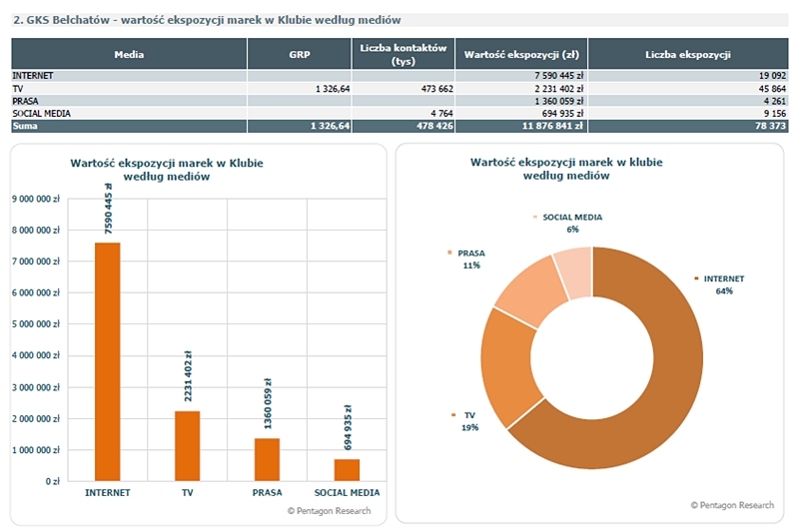This screenshot has width=799, height=532.
Task: Click the donut label 'INTERNET 64%'
Action: coord(723,284)
